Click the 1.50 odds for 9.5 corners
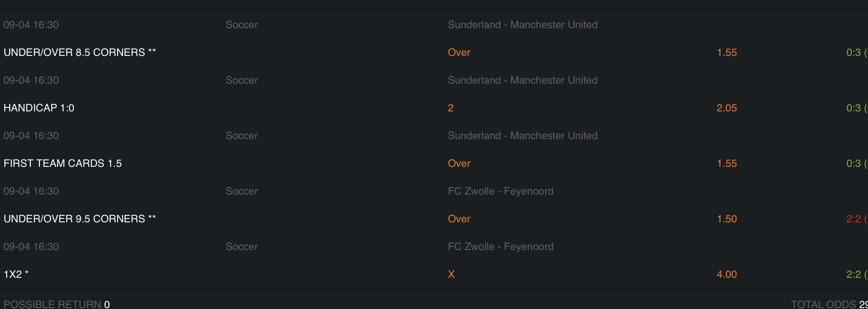This screenshot has height=309, width=868. (727, 219)
